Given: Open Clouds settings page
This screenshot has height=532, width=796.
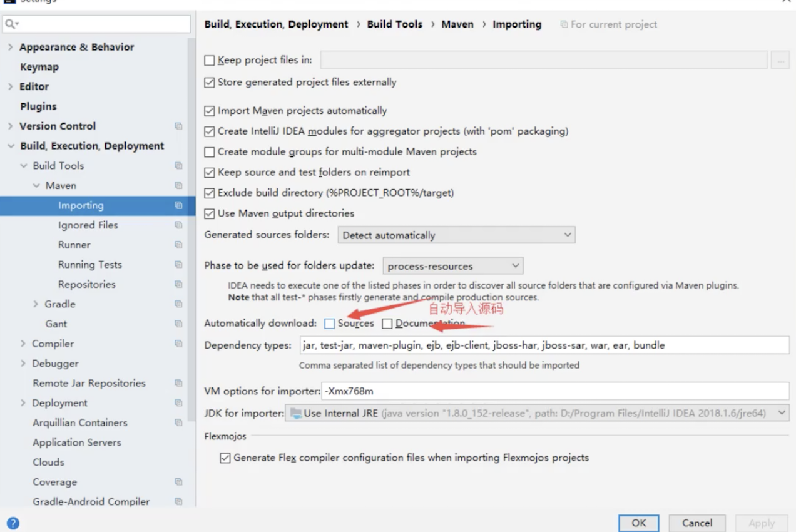Looking at the screenshot, I should click(48, 463).
